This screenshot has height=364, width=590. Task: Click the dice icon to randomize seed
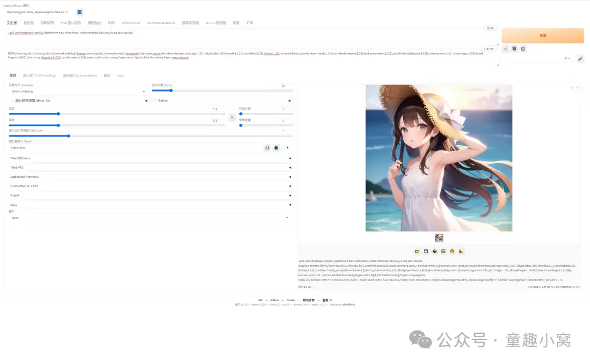[267, 148]
